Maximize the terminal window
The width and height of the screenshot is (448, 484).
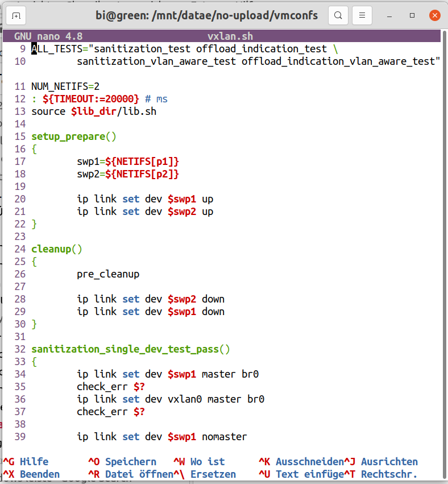[413, 15]
